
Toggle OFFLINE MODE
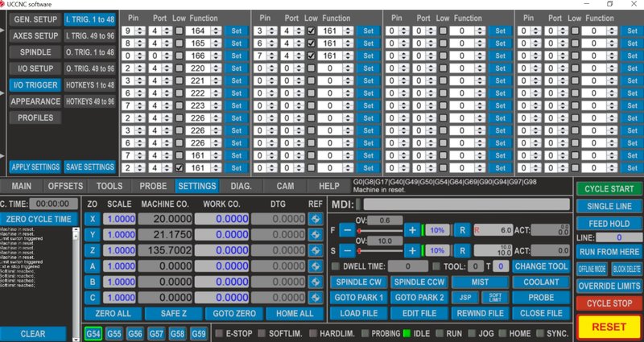(592, 270)
